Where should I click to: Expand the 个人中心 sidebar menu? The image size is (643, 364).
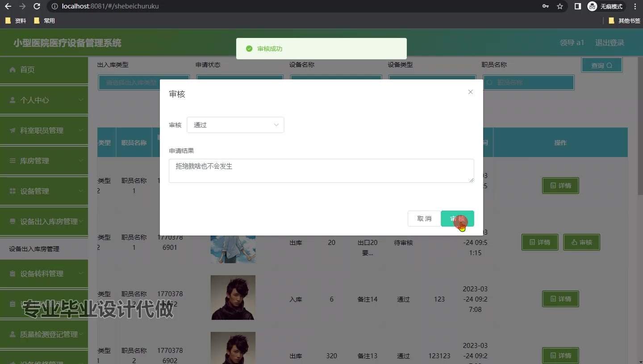point(44,100)
